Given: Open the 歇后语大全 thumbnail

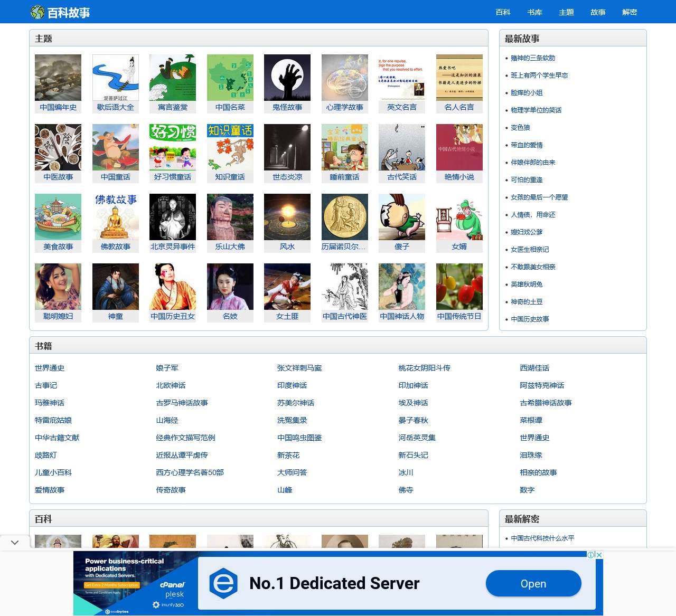Looking at the screenshot, I should click(116, 78).
